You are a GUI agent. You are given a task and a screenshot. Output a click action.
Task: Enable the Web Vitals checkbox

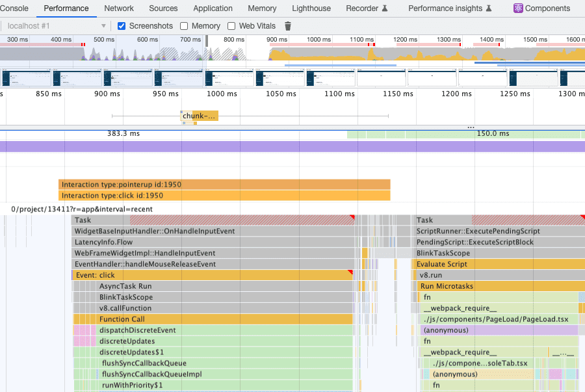231,26
